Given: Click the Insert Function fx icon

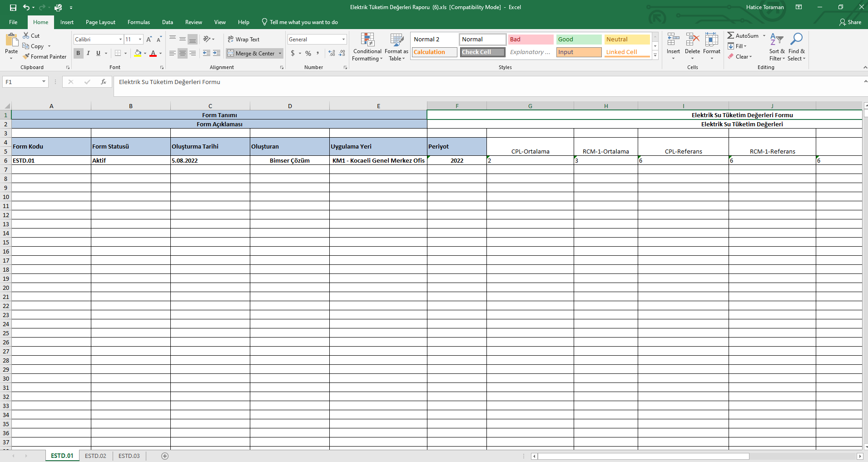Looking at the screenshot, I should (104, 82).
